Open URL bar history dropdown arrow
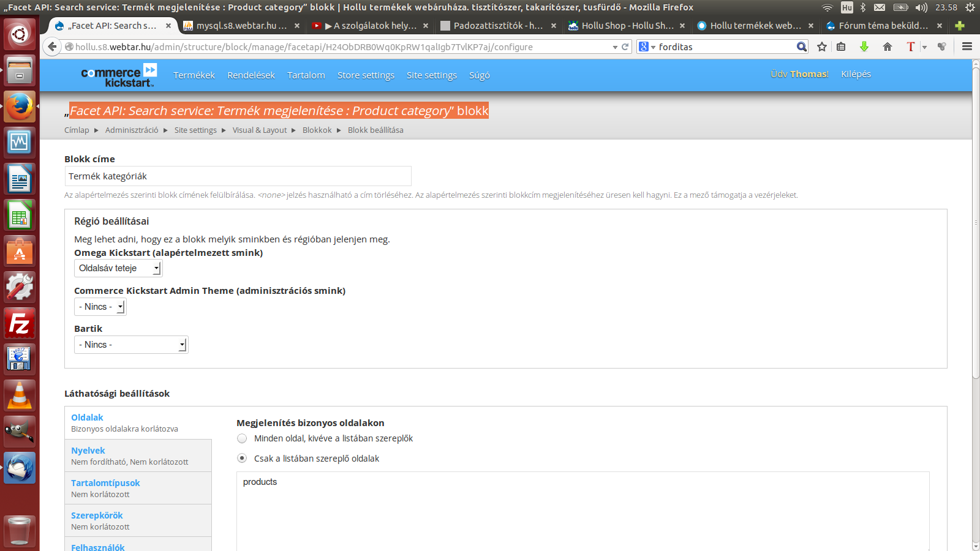 tap(615, 47)
